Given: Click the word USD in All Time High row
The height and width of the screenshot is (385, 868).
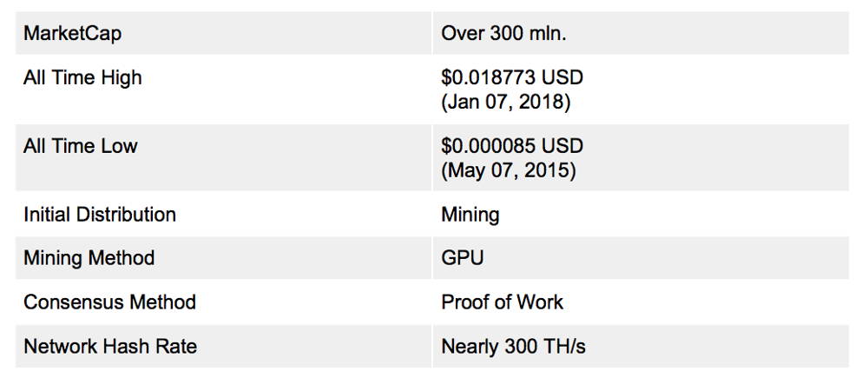Looking at the screenshot, I should [x=562, y=77].
